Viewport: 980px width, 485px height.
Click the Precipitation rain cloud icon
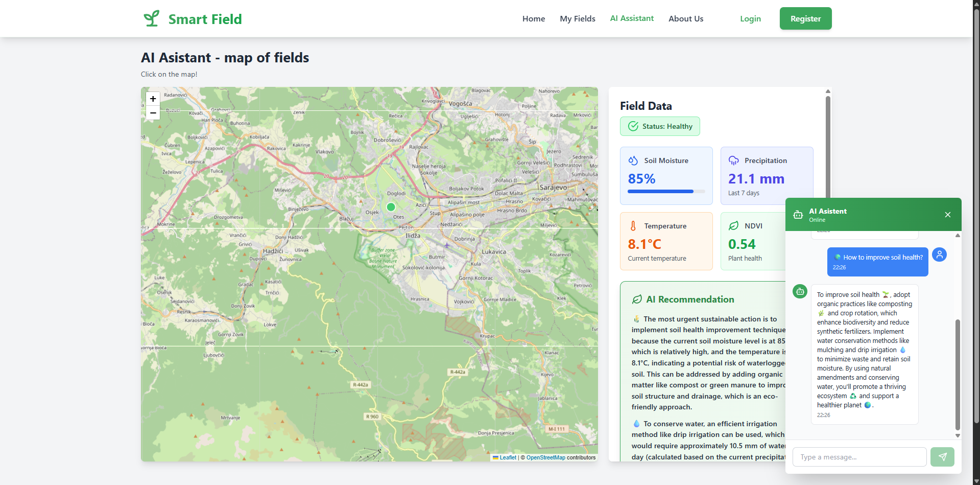tap(734, 160)
